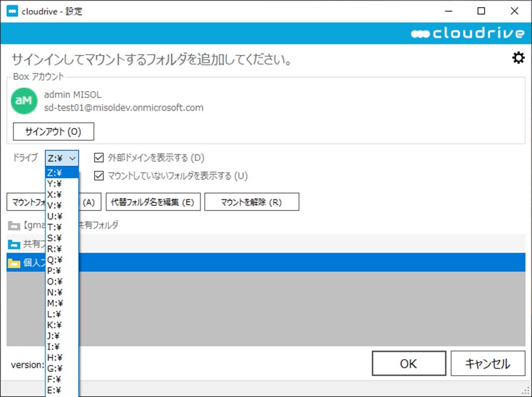This screenshot has height=397, width=532.
Task: Confirm with the OK button
Action: 409,363
